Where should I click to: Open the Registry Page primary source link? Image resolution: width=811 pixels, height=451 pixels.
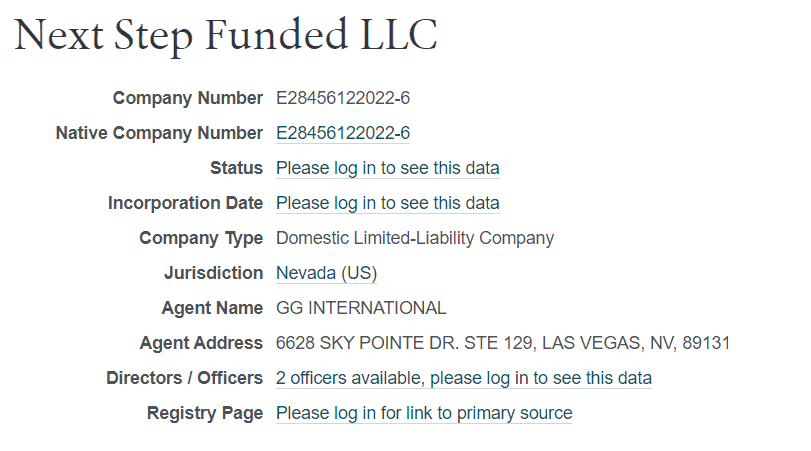tap(424, 413)
